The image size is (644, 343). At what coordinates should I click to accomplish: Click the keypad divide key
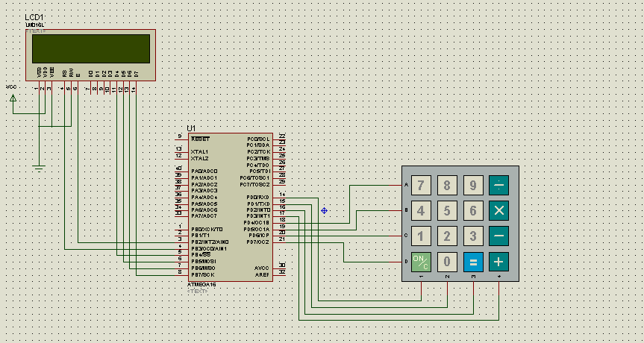coord(498,186)
